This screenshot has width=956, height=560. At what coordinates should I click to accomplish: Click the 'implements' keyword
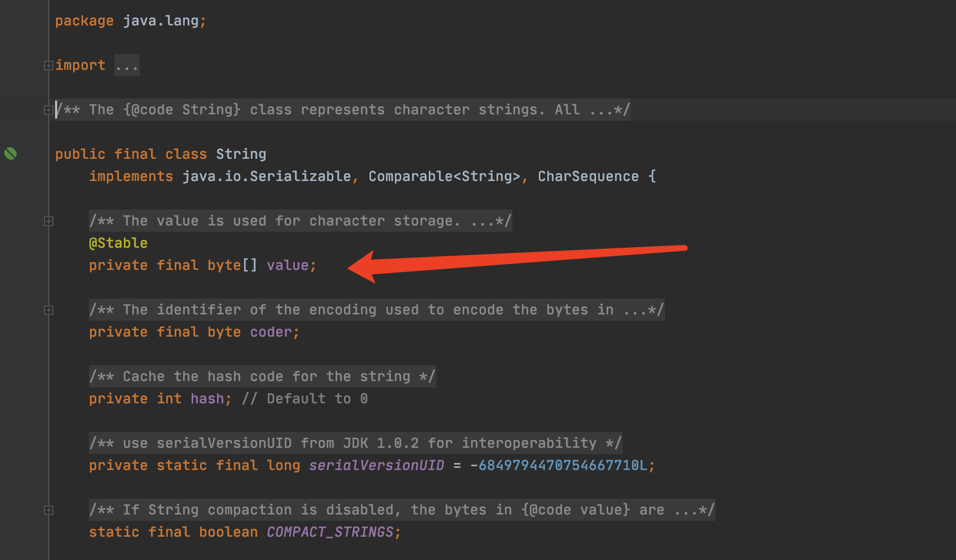[131, 176]
